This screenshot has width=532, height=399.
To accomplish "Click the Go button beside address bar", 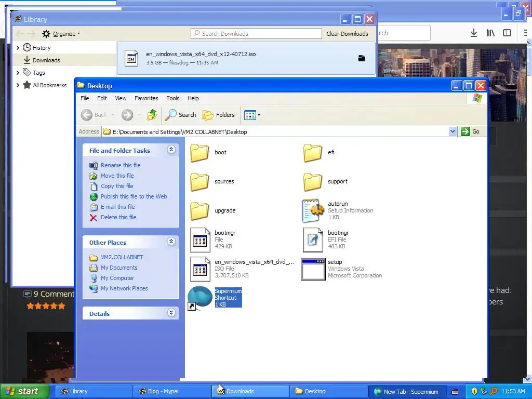I will 470,131.
